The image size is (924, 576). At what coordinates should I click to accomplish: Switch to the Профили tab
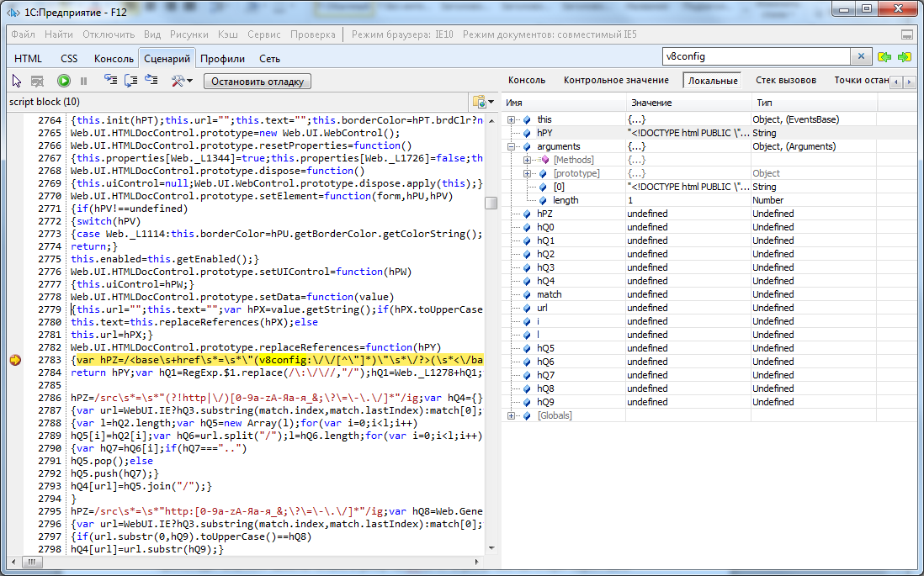[223, 59]
